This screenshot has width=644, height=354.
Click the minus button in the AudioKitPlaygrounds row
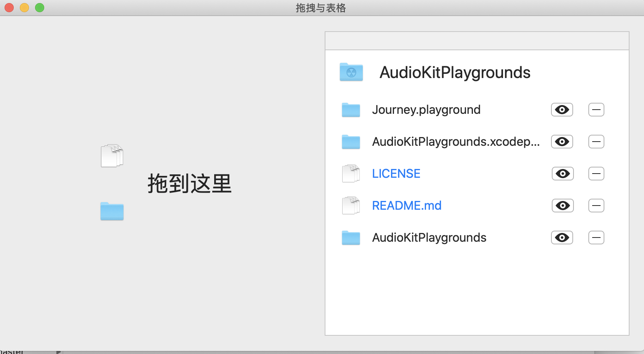tap(596, 238)
